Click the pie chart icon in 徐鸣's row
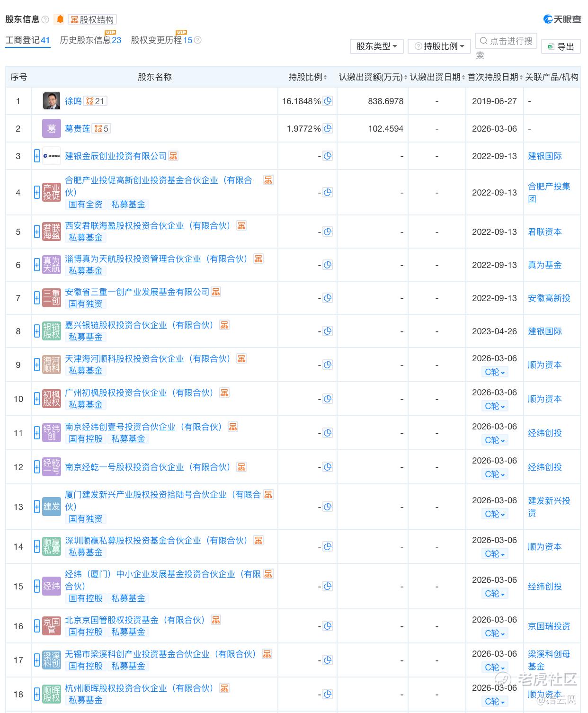588x713 pixels. [328, 101]
